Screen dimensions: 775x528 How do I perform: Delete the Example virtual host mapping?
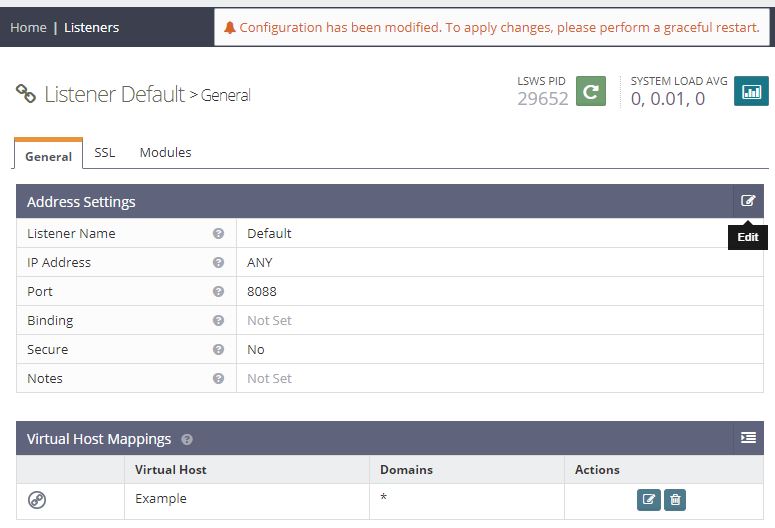coord(675,500)
